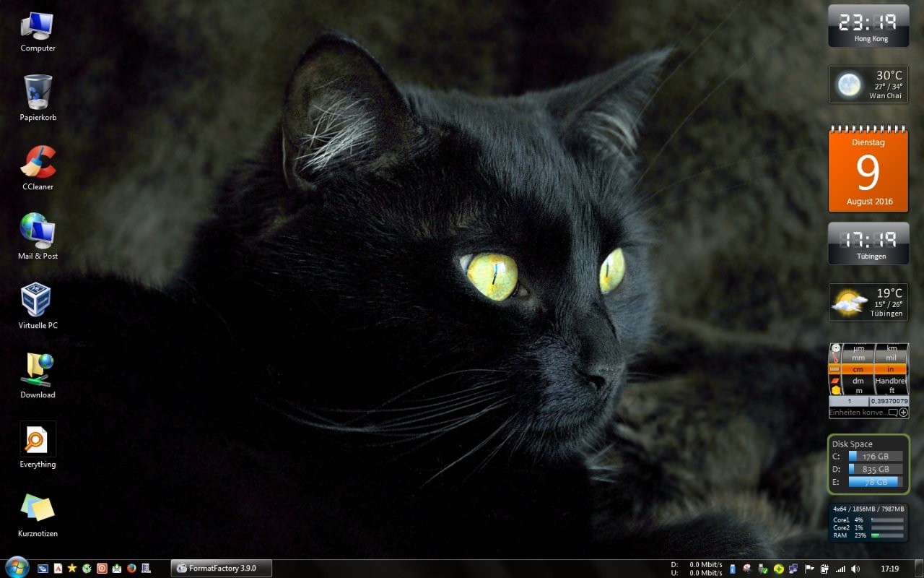Click the Show Desktop strip beside the clock
924x578 pixels.
click(x=918, y=569)
